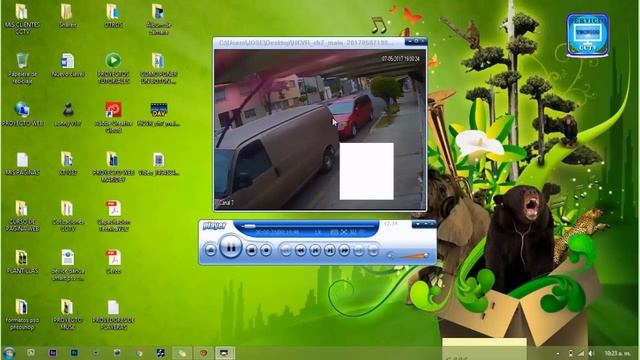
Task: Select the PLANTILLAS folder icon
Action: [x=22, y=262]
